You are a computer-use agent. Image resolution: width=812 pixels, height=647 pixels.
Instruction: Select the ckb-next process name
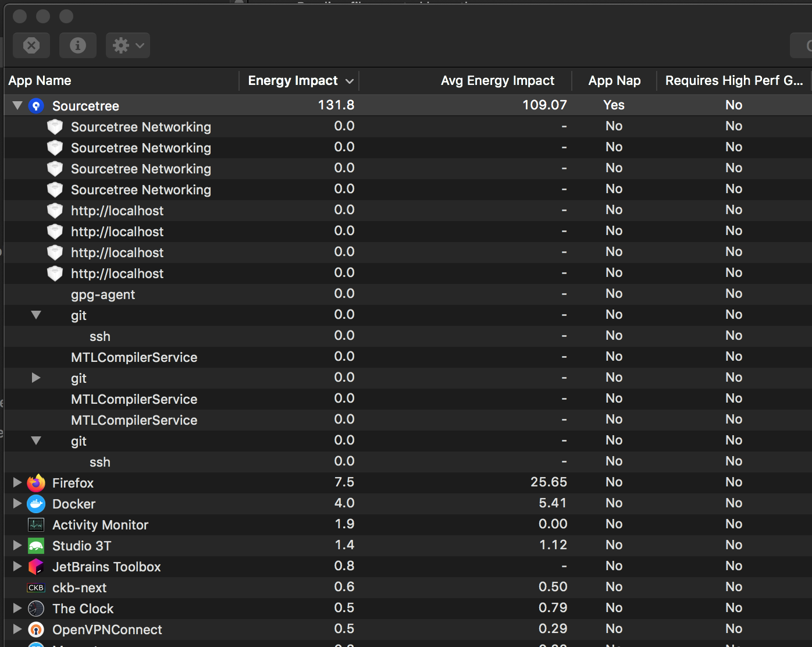79,588
